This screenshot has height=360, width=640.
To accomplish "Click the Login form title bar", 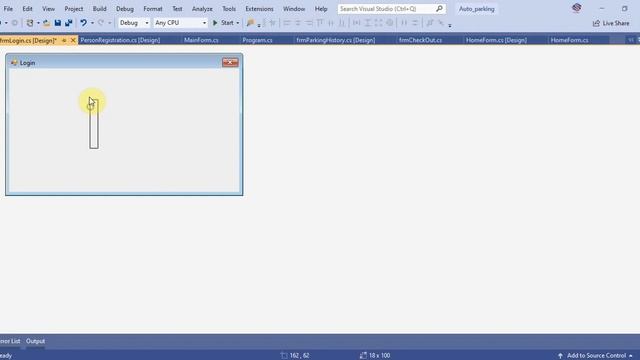I will (124, 62).
